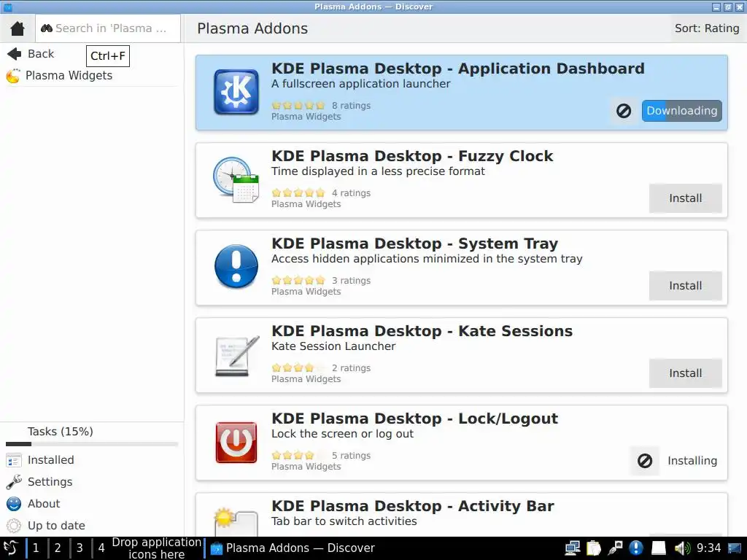The image size is (747, 560).
Task: Open the System Tray exclamation icon
Action: click(236, 267)
